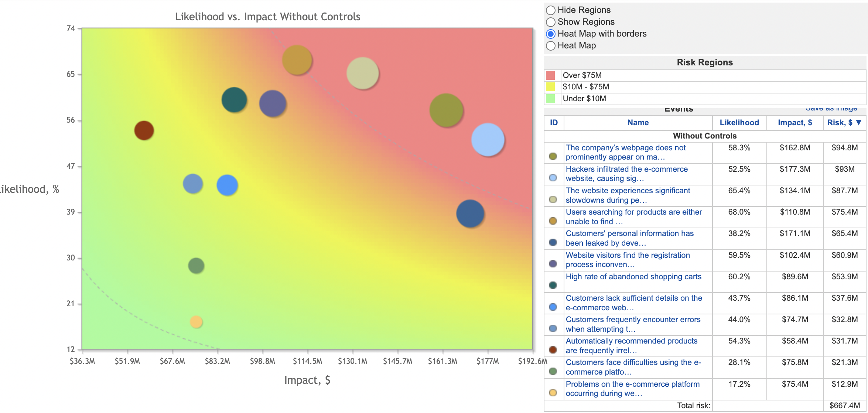The width and height of the screenshot is (868, 413).
Task: Click the ID column header
Action: pyautogui.click(x=554, y=123)
